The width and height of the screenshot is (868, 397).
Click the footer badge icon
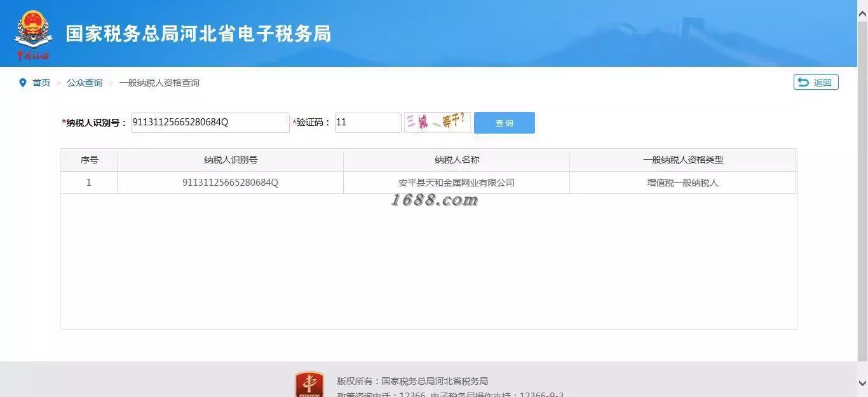click(x=309, y=385)
